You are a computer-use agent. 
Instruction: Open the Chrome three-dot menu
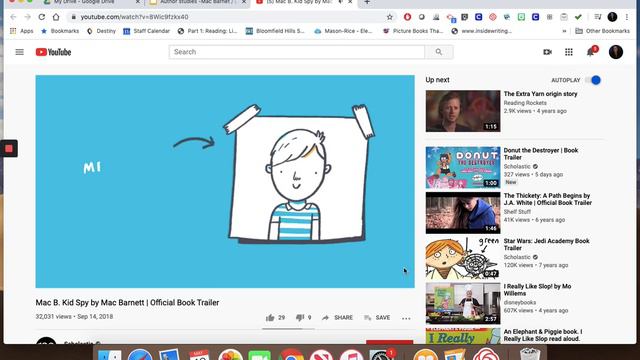click(x=627, y=17)
